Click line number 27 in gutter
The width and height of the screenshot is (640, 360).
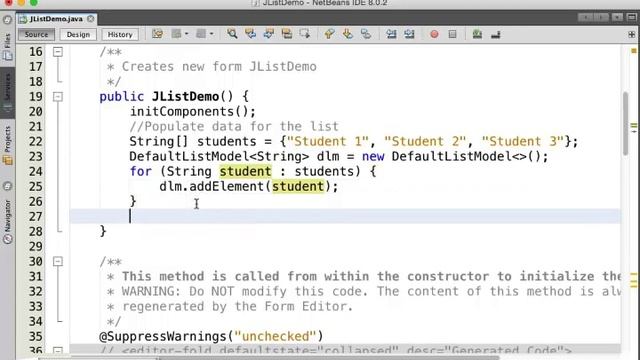[x=36, y=217]
